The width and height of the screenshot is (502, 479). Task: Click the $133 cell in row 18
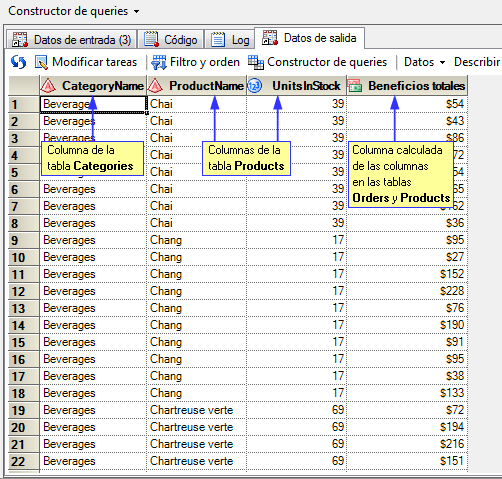point(407,393)
